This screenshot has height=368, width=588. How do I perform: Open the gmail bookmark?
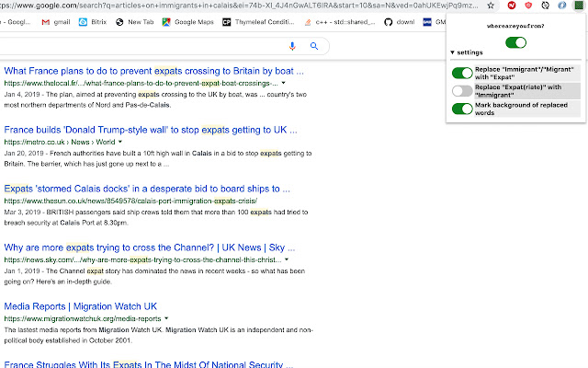56,22
